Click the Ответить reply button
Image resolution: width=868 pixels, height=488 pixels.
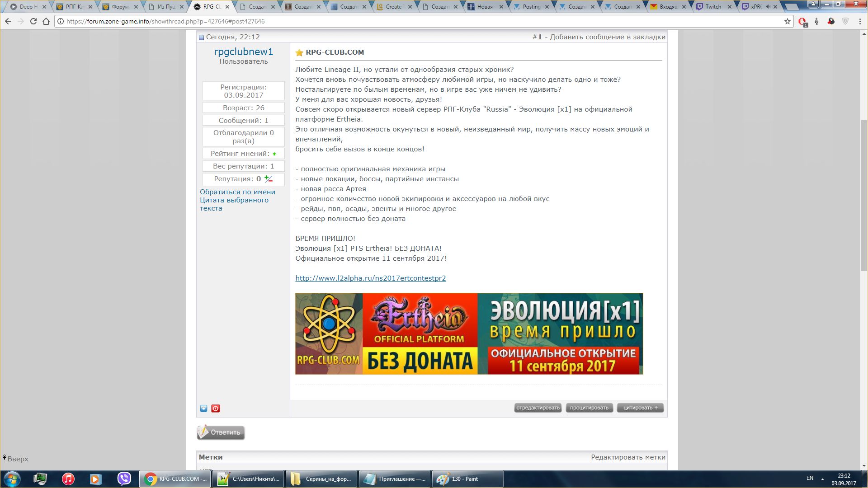point(221,432)
